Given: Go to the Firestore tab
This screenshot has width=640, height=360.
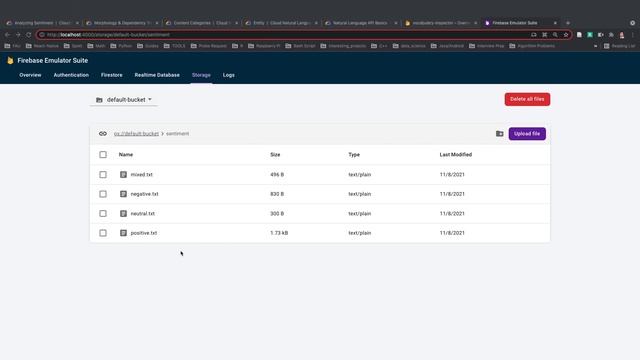Looking at the screenshot, I should click(x=111, y=75).
